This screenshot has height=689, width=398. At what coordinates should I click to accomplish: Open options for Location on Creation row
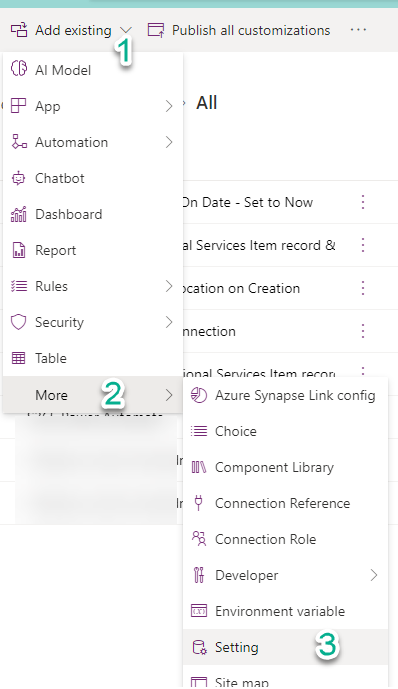point(363,288)
